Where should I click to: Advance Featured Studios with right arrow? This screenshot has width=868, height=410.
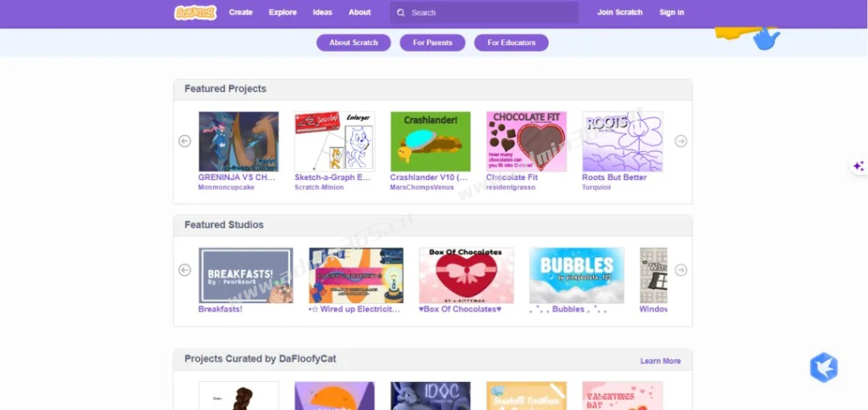[680, 270]
